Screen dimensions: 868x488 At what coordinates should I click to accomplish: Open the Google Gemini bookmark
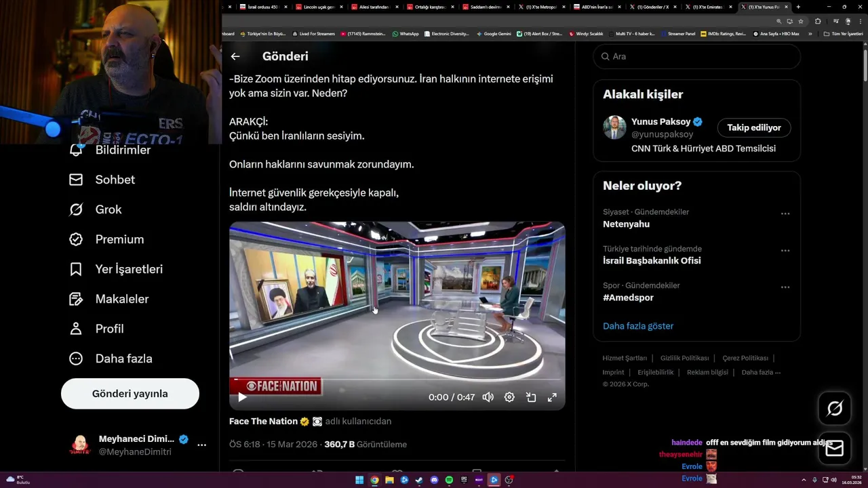click(x=494, y=34)
